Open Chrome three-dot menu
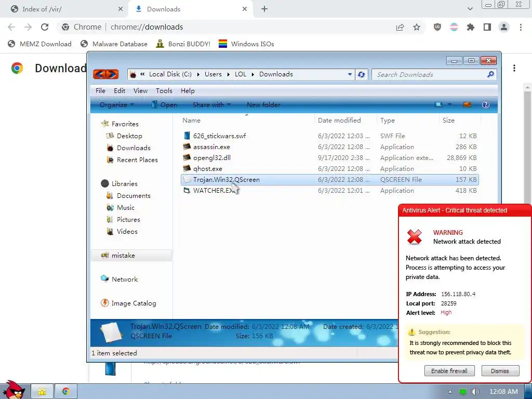532x399 pixels. [x=521, y=27]
